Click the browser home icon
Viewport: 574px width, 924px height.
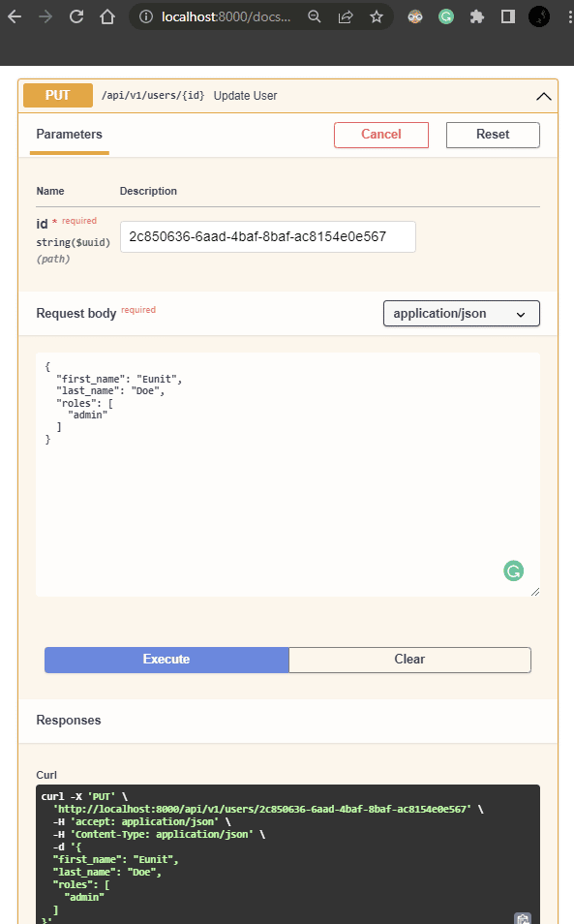click(x=106, y=16)
